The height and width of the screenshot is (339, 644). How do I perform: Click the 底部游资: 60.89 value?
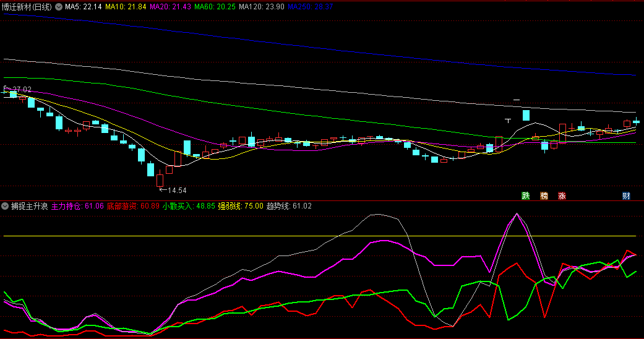(x=133, y=206)
